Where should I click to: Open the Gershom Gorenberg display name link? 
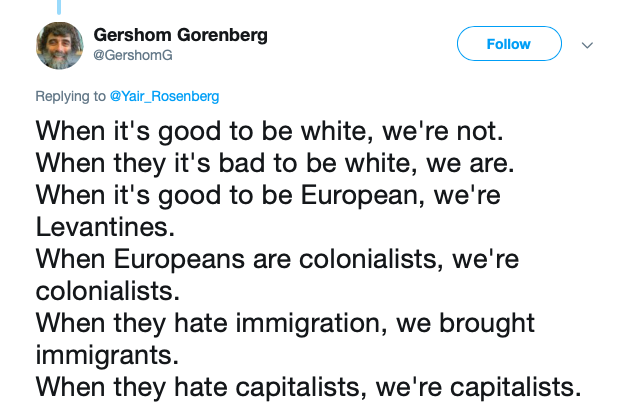pyautogui.click(x=180, y=35)
